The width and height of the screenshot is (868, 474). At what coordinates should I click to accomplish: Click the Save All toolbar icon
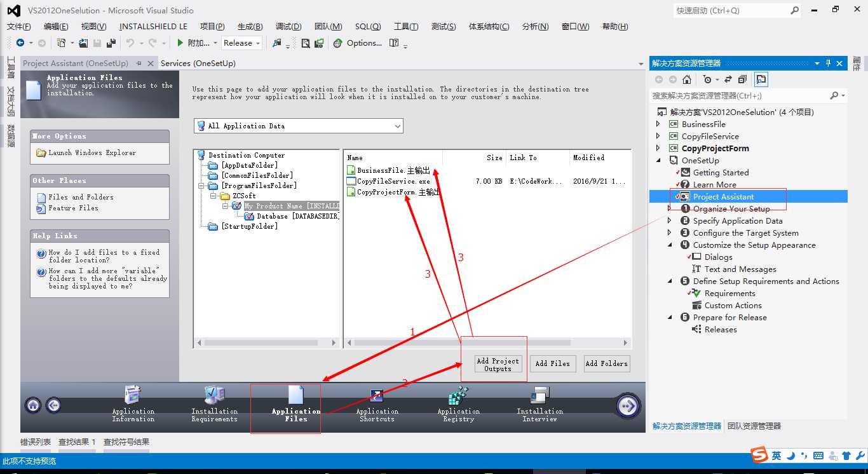click(111, 43)
